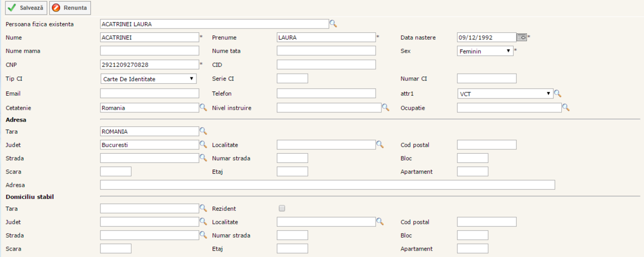Expand the Sex dropdown showing Feminin

pos(485,51)
